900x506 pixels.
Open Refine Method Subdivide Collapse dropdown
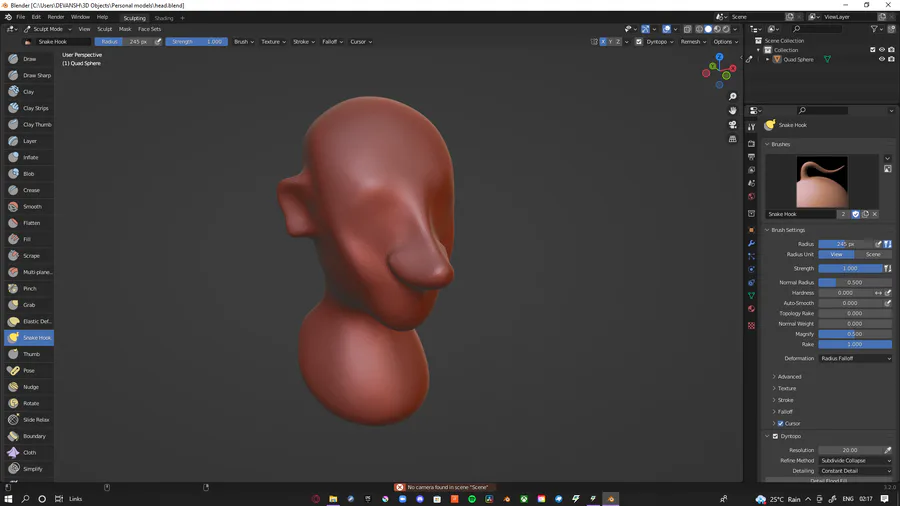tap(855, 461)
